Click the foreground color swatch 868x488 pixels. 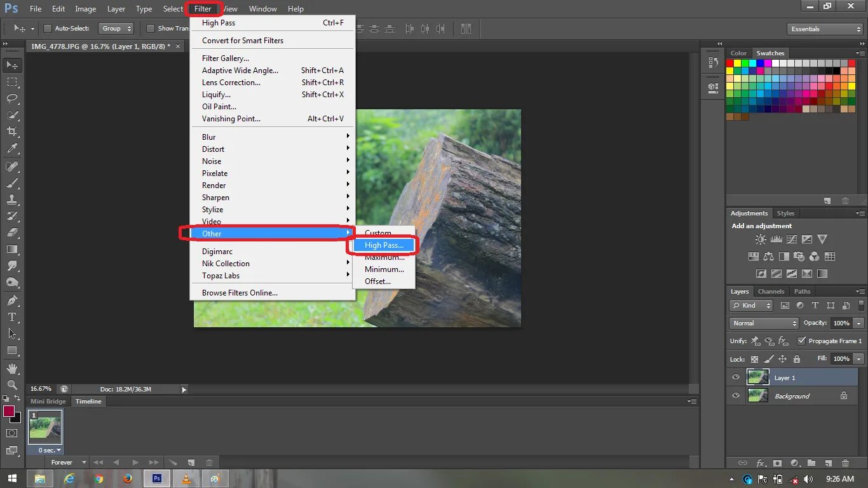(x=9, y=411)
